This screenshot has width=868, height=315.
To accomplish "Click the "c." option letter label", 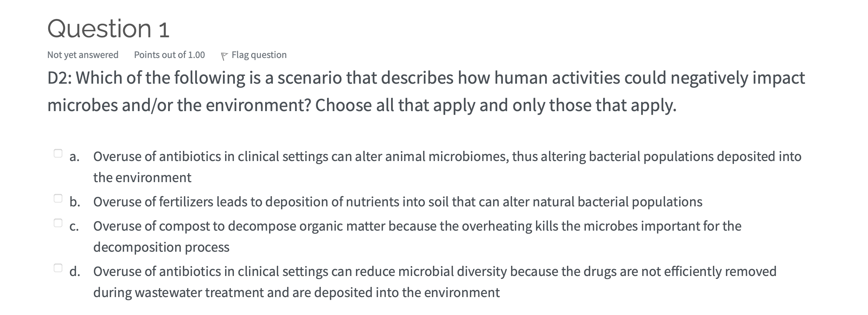I will [74, 226].
